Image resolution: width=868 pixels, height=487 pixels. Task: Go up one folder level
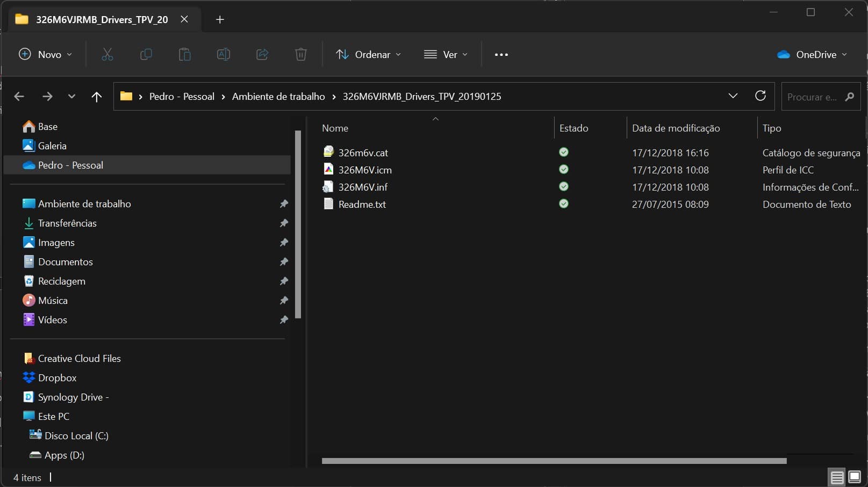[x=96, y=97]
